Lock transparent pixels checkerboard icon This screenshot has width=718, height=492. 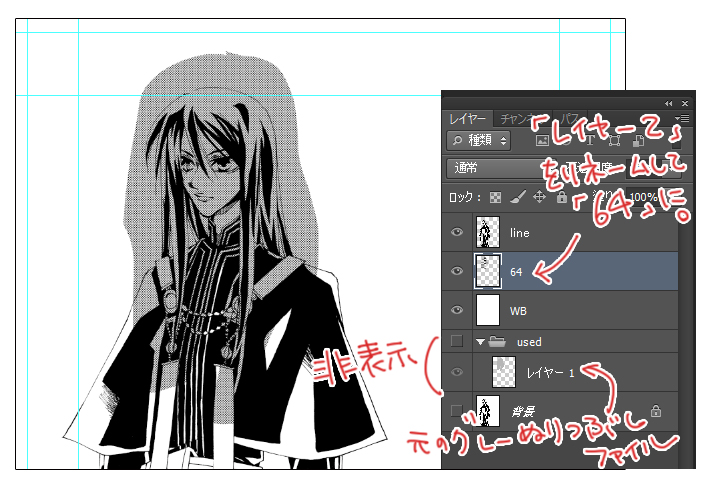[x=495, y=197]
